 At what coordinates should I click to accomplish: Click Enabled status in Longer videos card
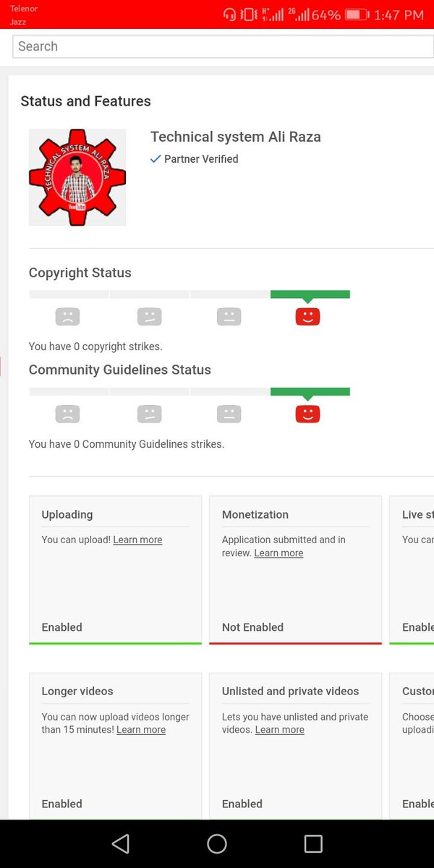pos(62,804)
